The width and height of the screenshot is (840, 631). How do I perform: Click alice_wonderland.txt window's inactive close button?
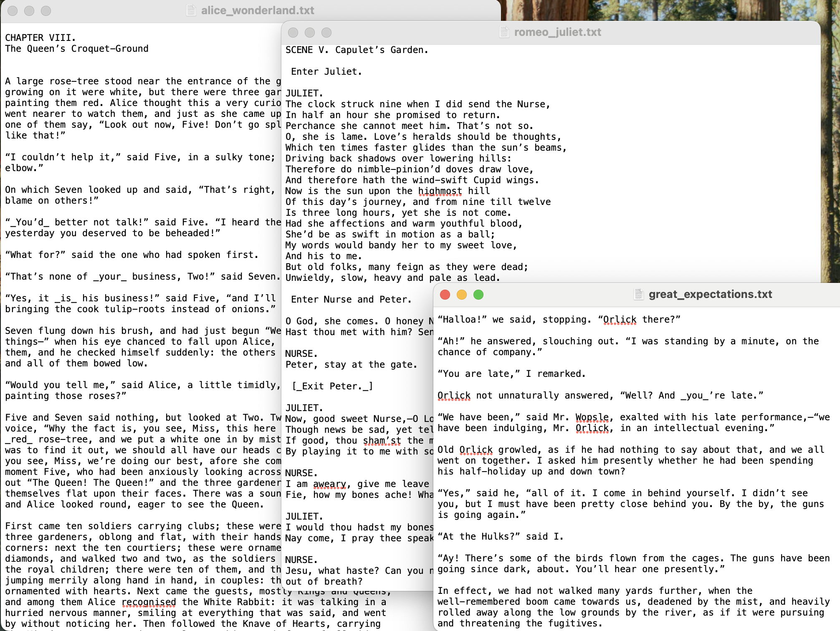click(13, 11)
